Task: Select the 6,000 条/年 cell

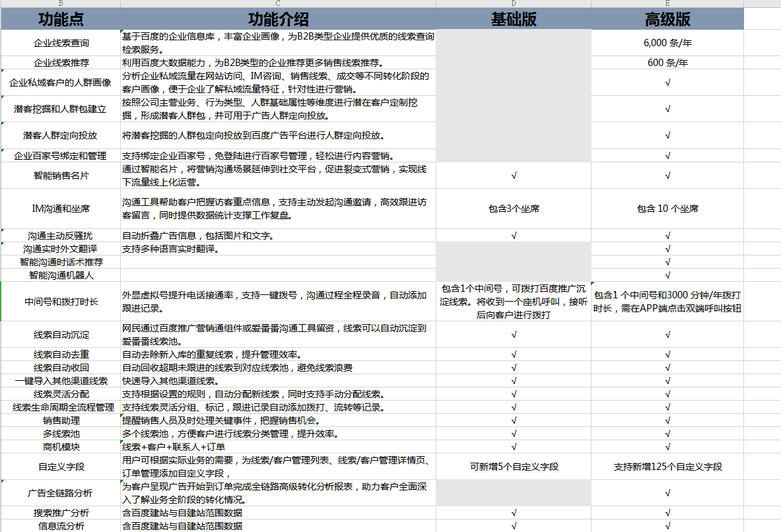Action: pos(667,43)
